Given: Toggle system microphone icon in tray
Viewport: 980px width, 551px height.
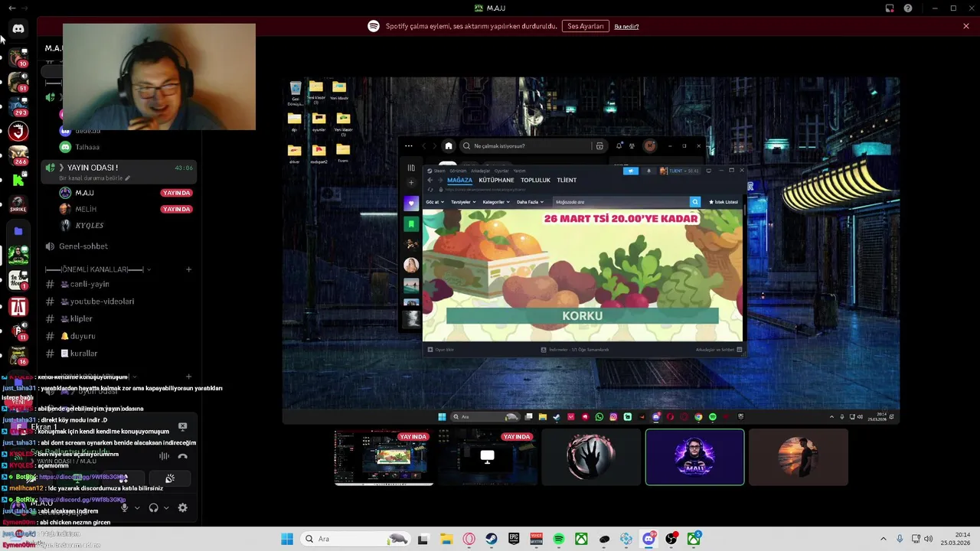Looking at the screenshot, I should tap(900, 539).
